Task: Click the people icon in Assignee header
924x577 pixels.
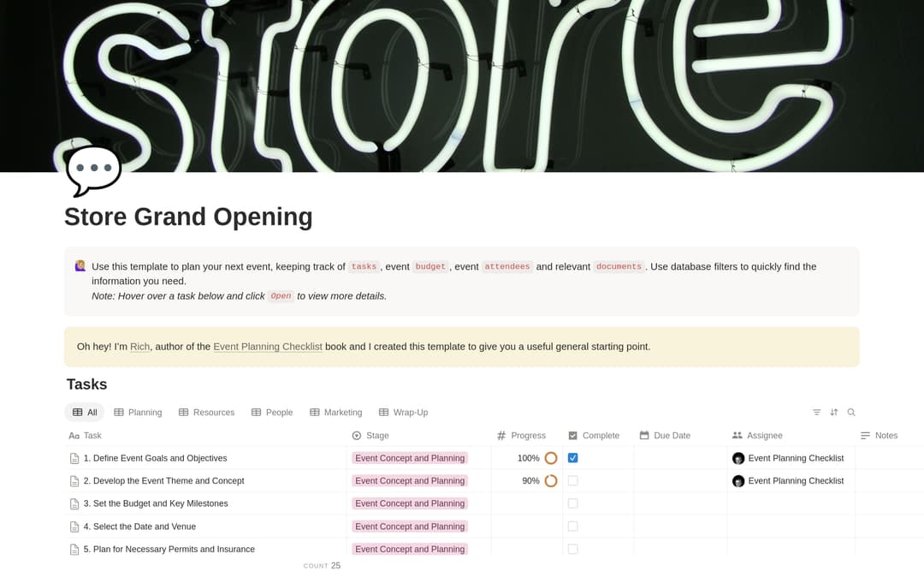Action: pos(737,436)
